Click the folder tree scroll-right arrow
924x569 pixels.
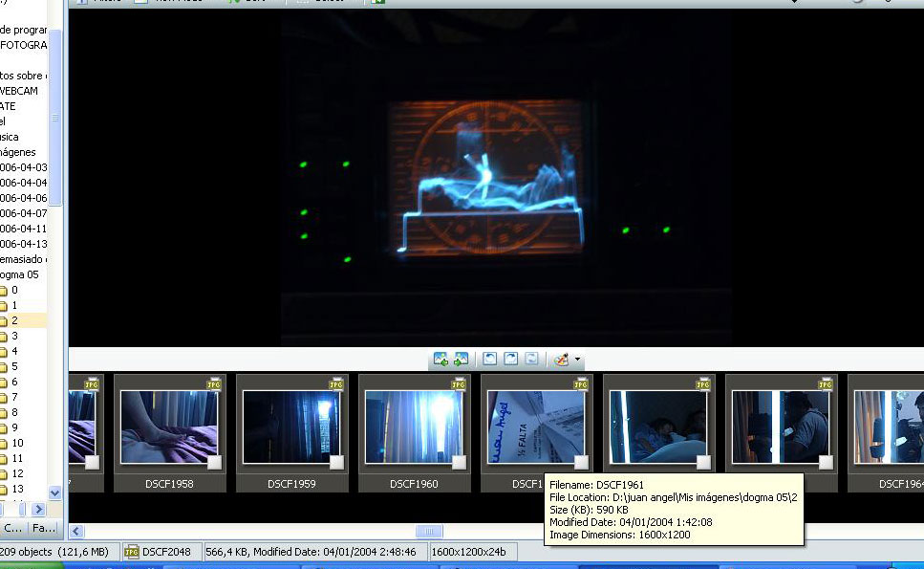[x=39, y=509]
